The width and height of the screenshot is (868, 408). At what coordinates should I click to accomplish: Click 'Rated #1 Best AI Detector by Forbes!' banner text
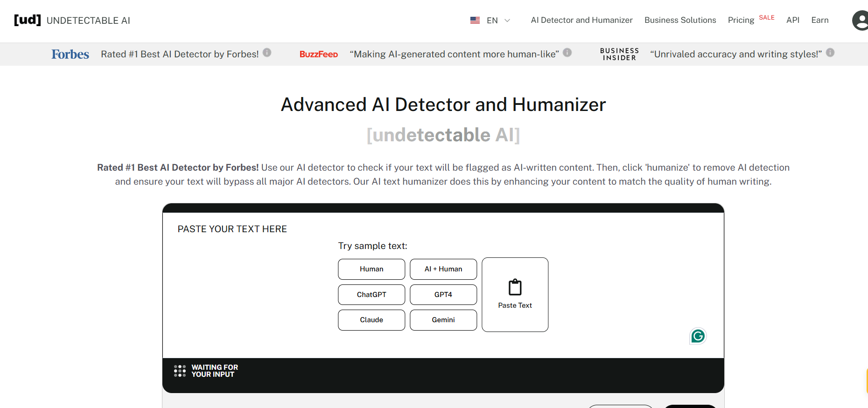coord(180,54)
